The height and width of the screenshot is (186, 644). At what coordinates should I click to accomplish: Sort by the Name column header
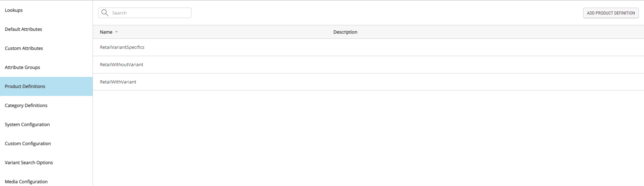[x=106, y=32]
